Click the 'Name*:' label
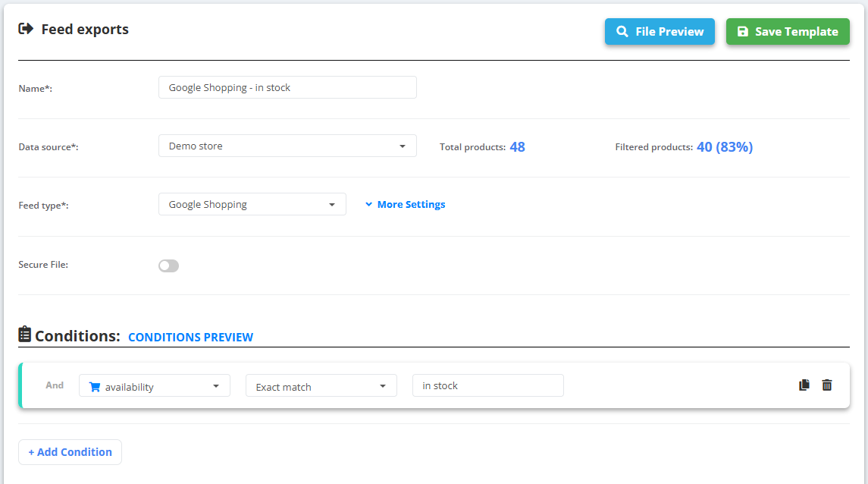This screenshot has width=868, height=484. click(35, 89)
